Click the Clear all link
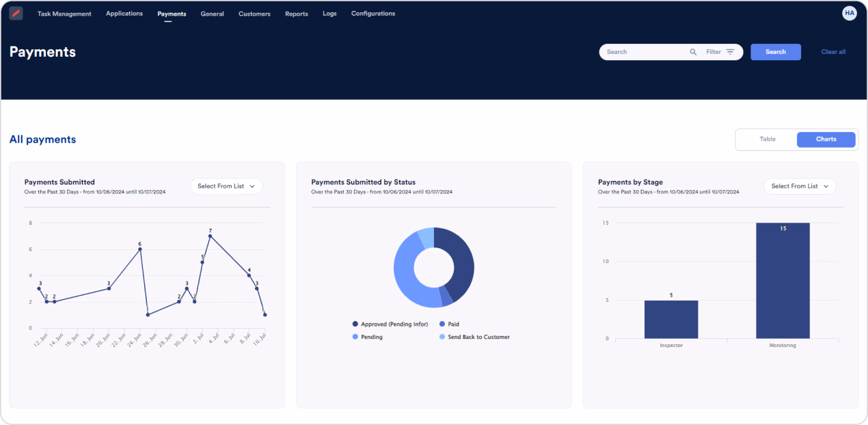 point(833,52)
